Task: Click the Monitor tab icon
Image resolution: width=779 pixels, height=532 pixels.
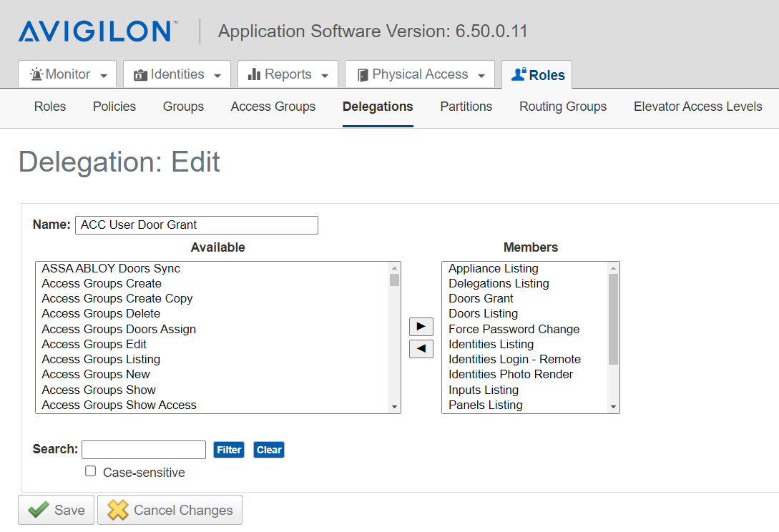Action: pos(36,74)
